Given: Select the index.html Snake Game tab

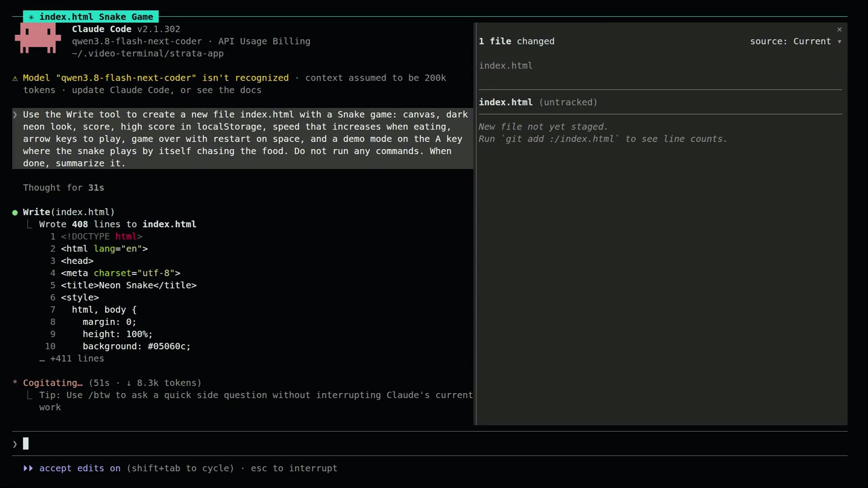Looking at the screenshot, I should [91, 17].
